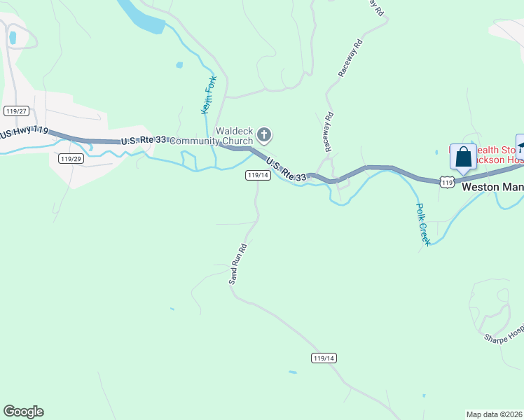Select the Sharpe Hospital road label
Viewport: 524px width, 420px height.
coord(504,334)
